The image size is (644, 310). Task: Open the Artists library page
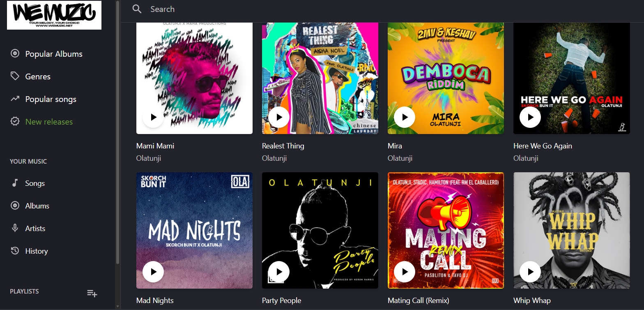click(28, 229)
